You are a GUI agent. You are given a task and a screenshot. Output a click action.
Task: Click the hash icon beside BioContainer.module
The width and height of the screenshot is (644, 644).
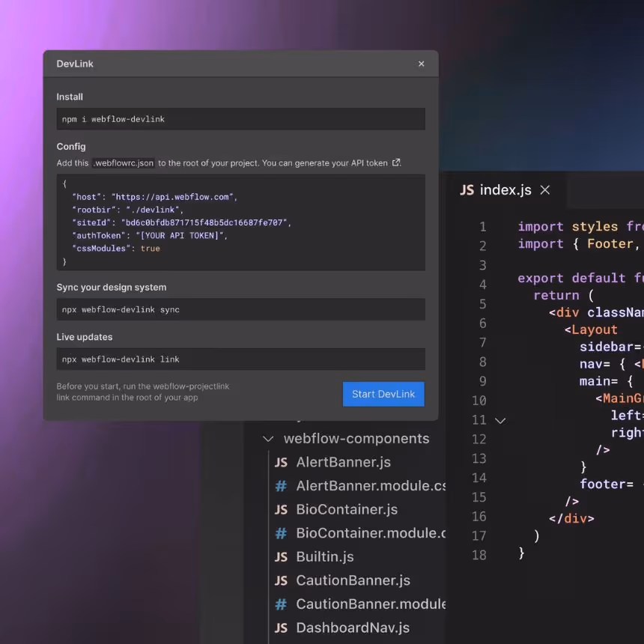[x=281, y=533]
